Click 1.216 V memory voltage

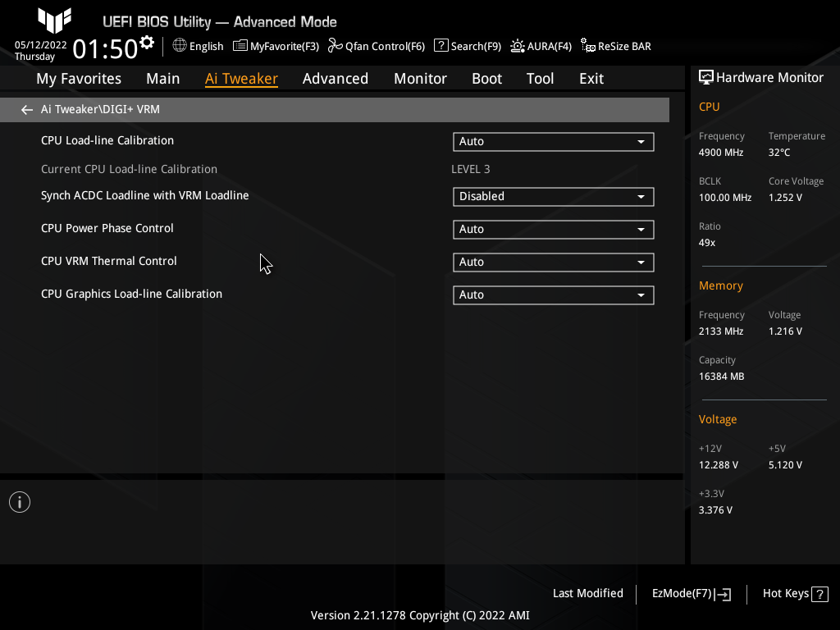[785, 331]
